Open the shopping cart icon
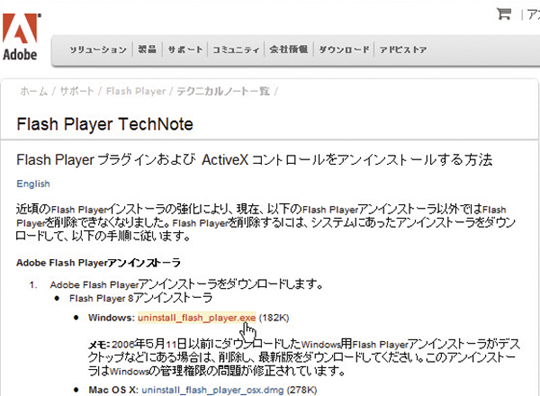The height and width of the screenshot is (396, 540). tap(504, 14)
